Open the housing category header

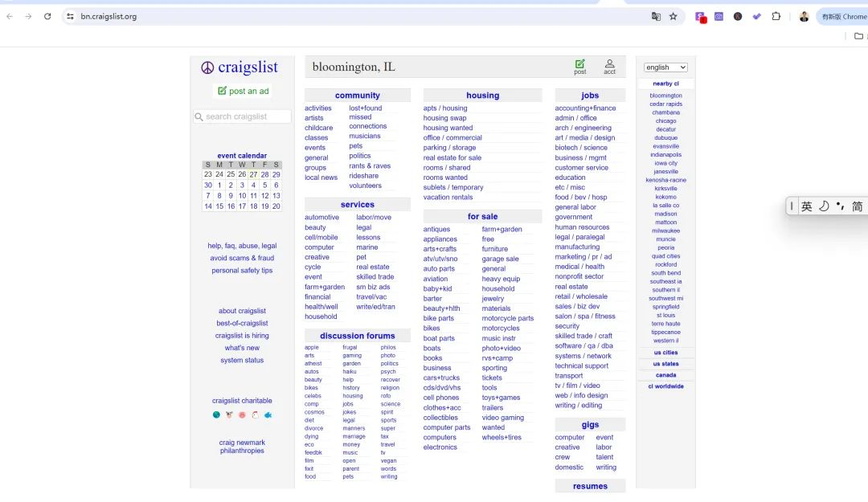click(x=482, y=96)
